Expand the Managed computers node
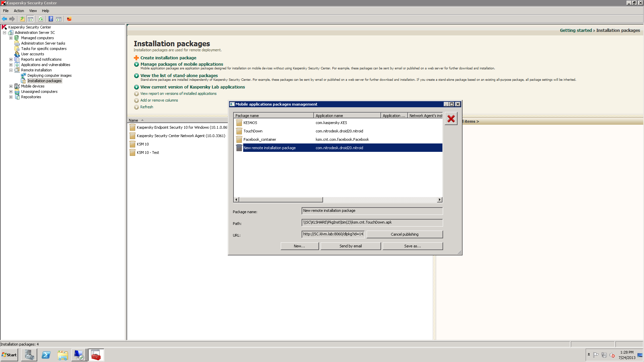This screenshot has width=644, height=362. pyautogui.click(x=11, y=38)
